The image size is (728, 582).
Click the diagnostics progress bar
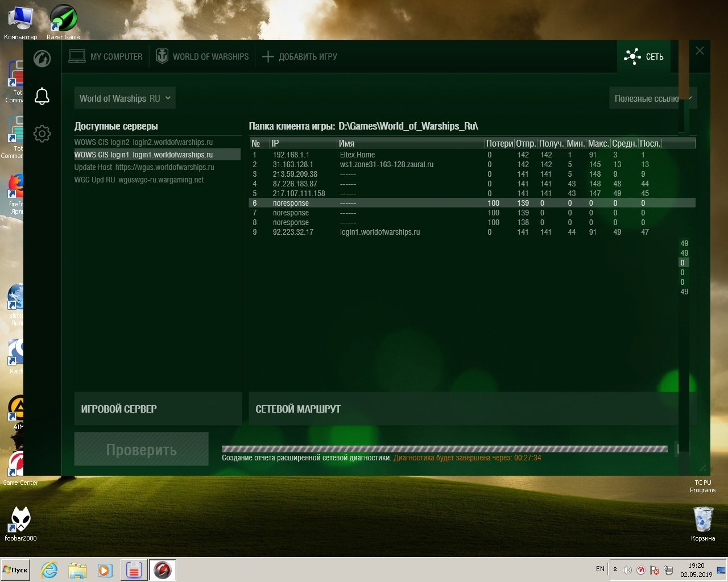(445, 449)
